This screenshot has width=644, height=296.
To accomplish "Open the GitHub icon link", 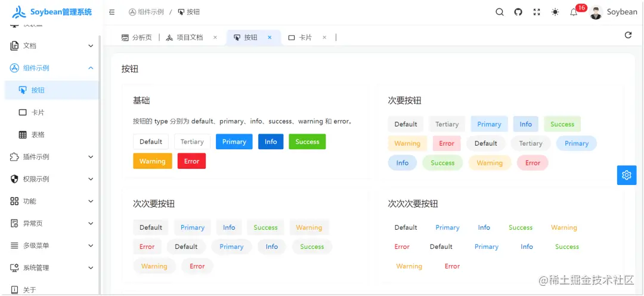I will (x=518, y=13).
